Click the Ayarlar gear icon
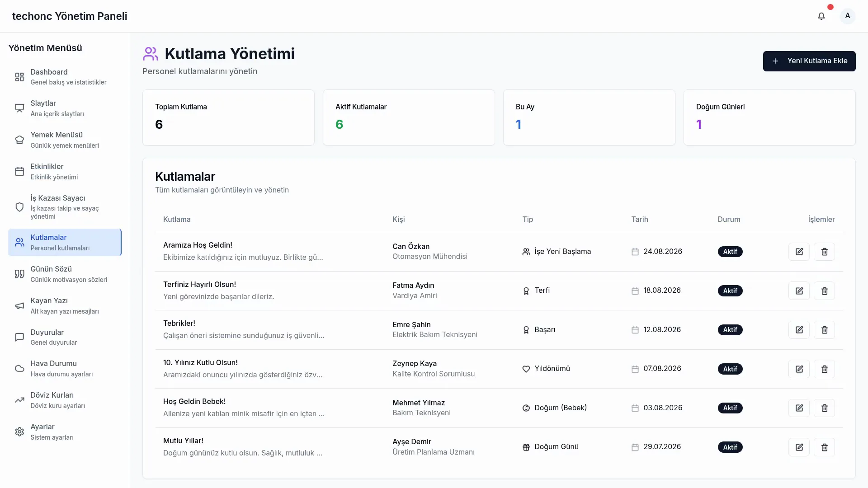868x488 pixels. pyautogui.click(x=19, y=432)
